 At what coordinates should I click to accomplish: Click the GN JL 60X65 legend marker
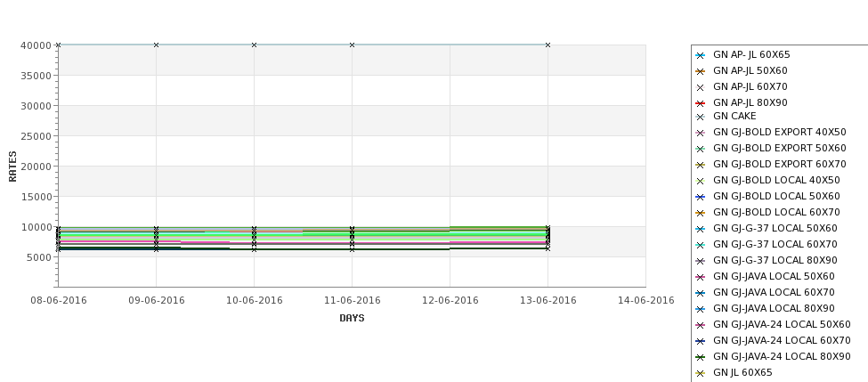(700, 373)
